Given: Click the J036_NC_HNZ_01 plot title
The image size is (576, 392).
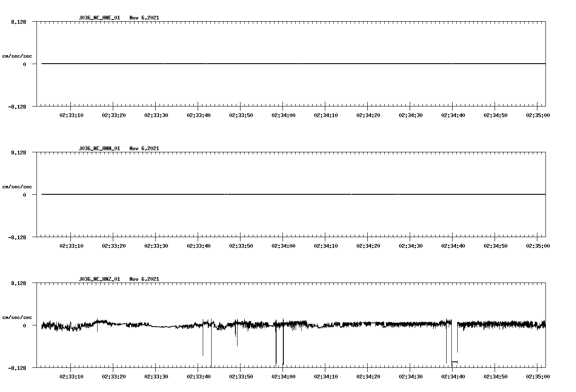Looking at the screenshot, I should coord(99,279).
